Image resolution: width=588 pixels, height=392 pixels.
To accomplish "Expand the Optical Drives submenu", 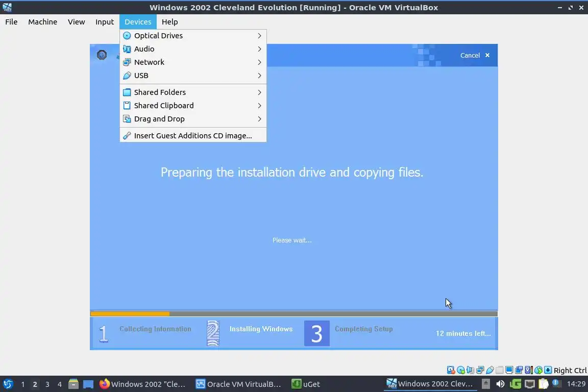I will click(x=193, y=36).
